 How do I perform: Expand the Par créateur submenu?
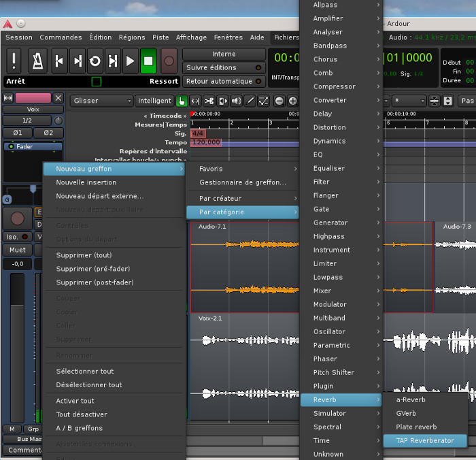point(243,198)
